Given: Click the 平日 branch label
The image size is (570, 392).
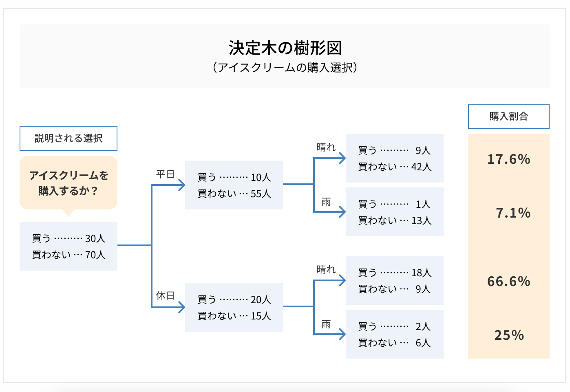Looking at the screenshot, I should coord(165,174).
